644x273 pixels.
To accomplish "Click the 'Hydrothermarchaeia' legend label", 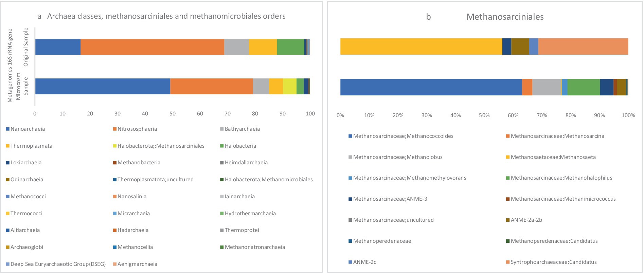I will [250, 214].
